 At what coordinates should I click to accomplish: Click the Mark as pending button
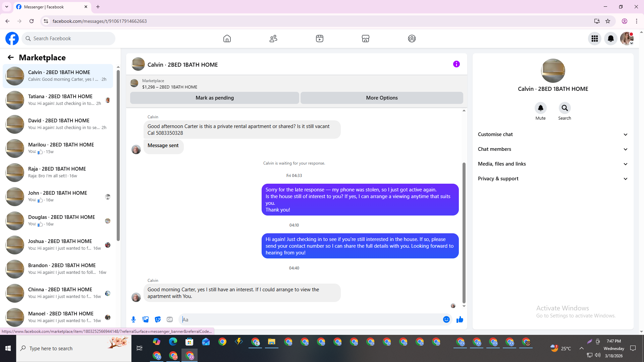point(214,98)
